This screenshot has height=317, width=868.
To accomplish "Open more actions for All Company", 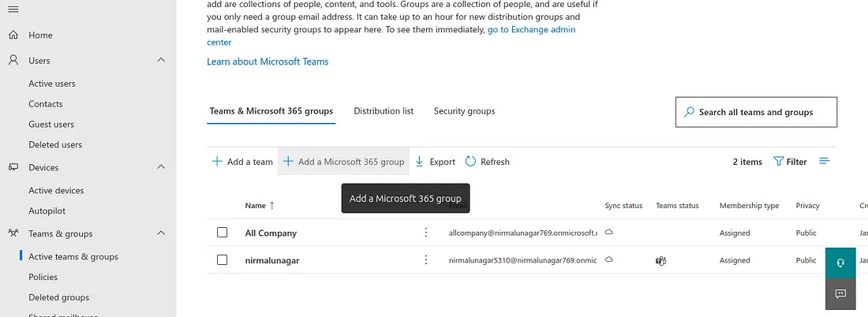I will [426, 233].
